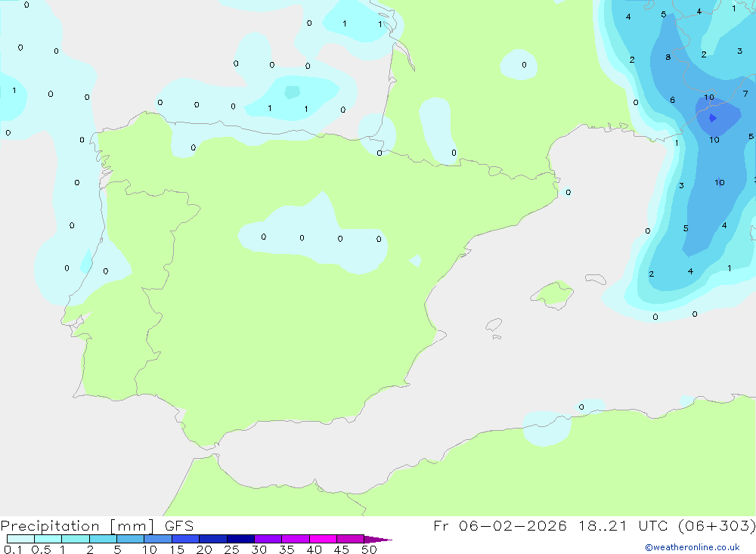Click the 45–50 mm legend color swatch
Screen dimensions: 756x554
pos(351,539)
